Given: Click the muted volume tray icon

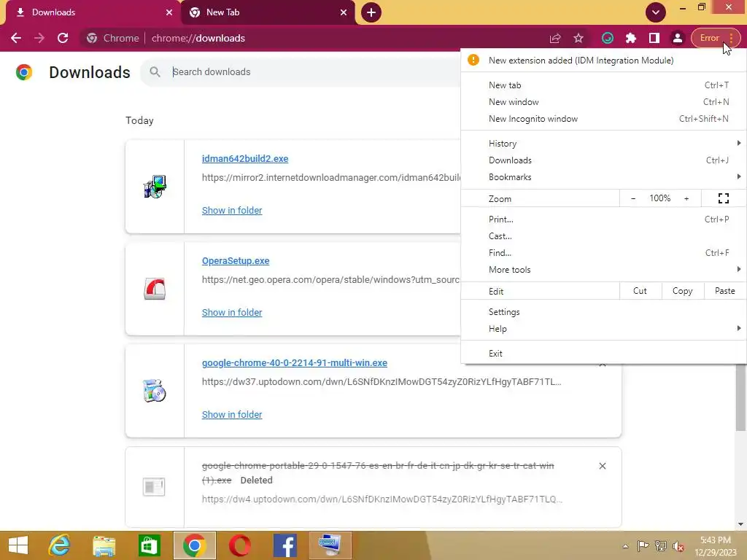Looking at the screenshot, I should click(x=678, y=546).
